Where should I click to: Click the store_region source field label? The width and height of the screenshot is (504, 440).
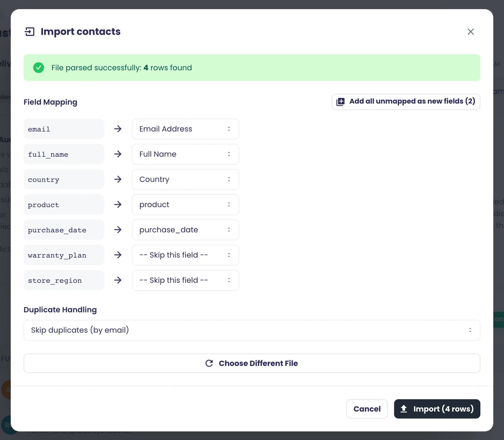pyautogui.click(x=64, y=280)
